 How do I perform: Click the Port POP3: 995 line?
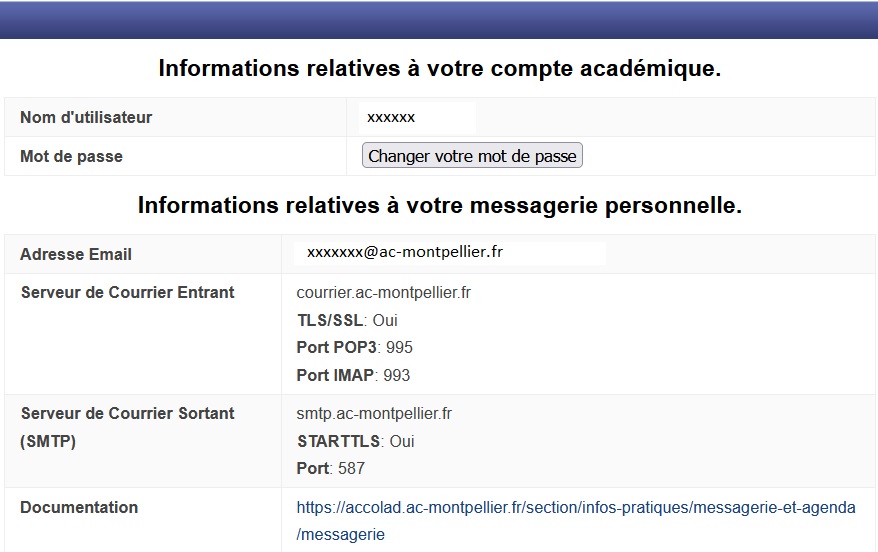pos(355,348)
